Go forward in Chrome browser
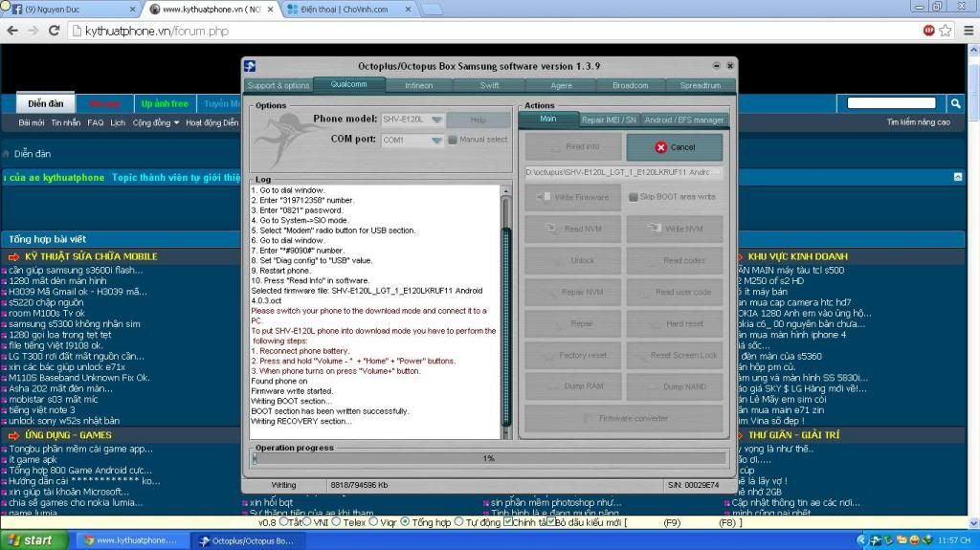This screenshot has height=550, width=980. pos(33,31)
